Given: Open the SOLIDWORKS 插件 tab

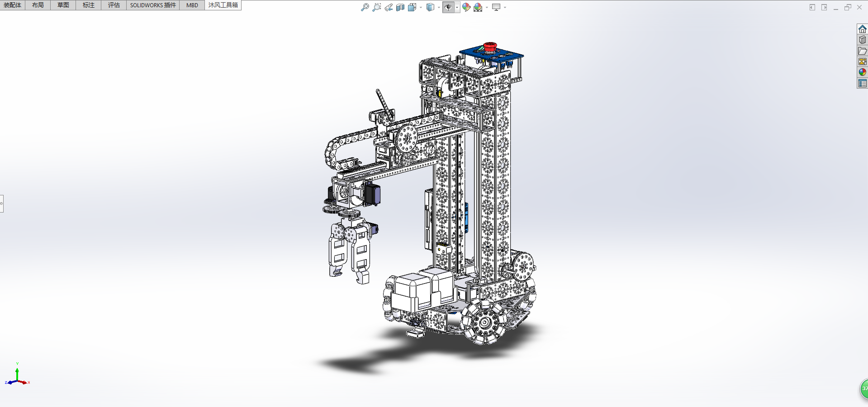Looking at the screenshot, I should click(x=153, y=5).
